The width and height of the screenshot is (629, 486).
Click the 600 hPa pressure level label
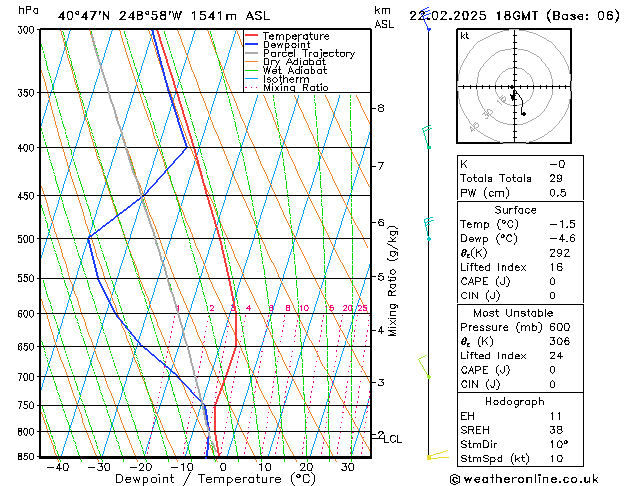pos(28,314)
